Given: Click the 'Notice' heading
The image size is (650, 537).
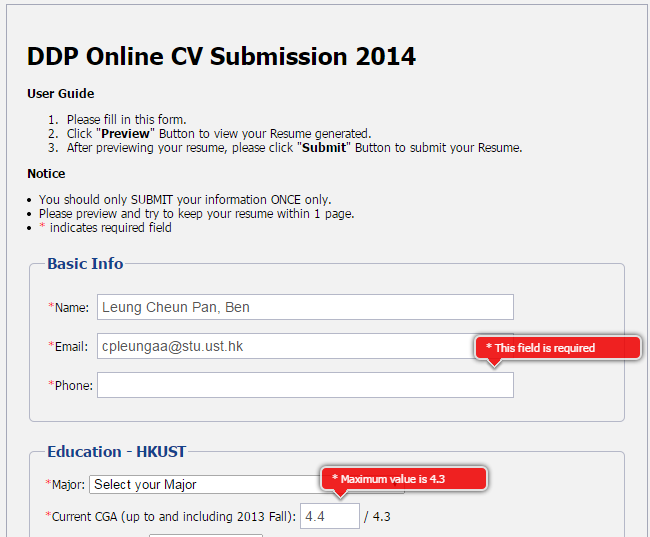Looking at the screenshot, I should coord(46,173).
